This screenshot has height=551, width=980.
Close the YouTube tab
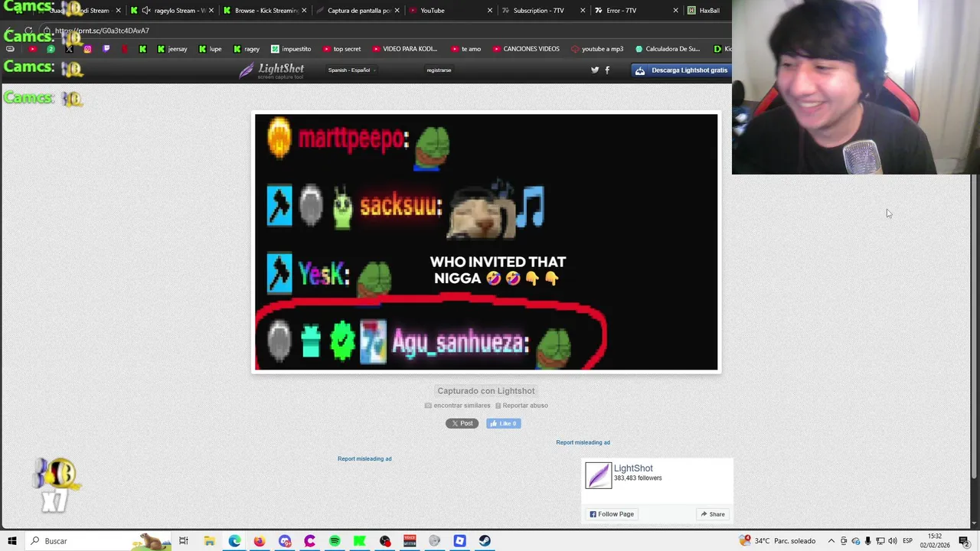tap(490, 11)
